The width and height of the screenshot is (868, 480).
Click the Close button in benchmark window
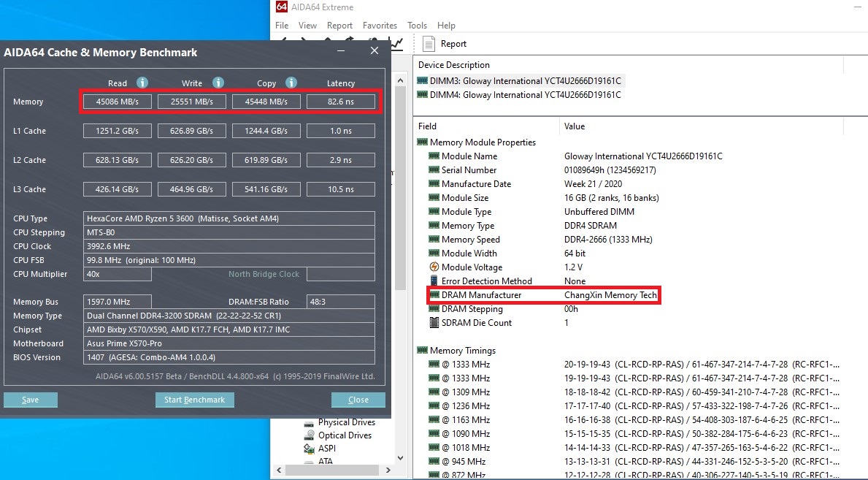tap(358, 400)
